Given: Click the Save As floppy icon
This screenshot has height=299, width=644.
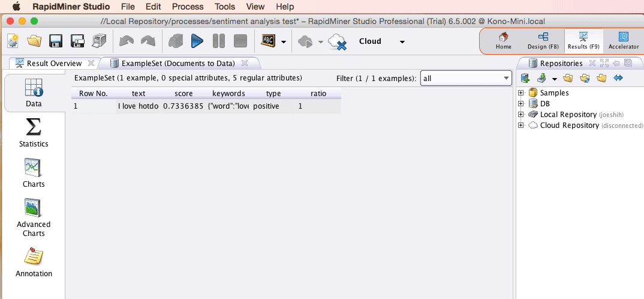Looking at the screenshot, I should (77, 41).
